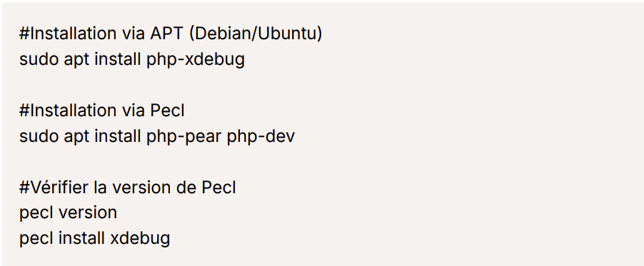Click "sudo" at start of php-pear line
Image resolution: width=644 pixels, height=266 pixels.
[39, 137]
